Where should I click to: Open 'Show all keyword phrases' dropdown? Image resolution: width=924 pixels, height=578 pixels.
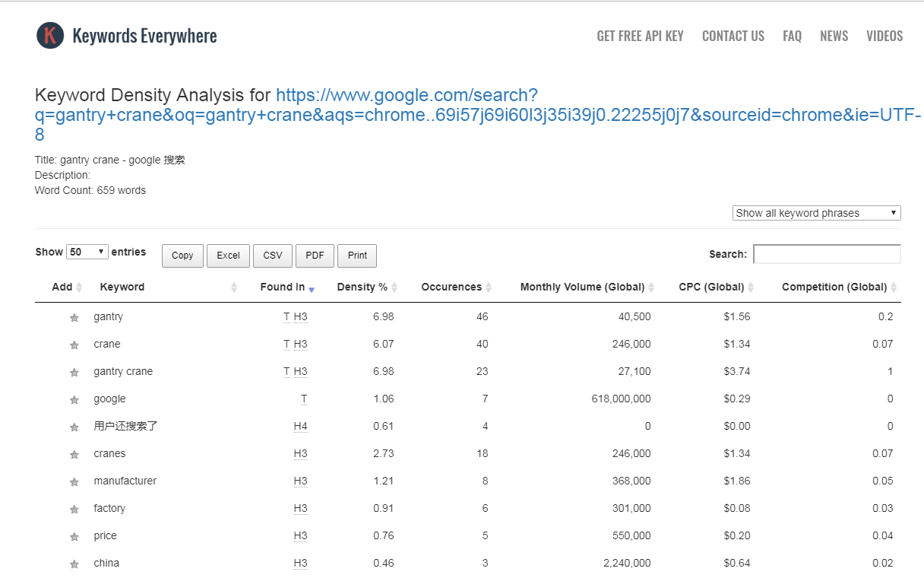click(x=817, y=213)
